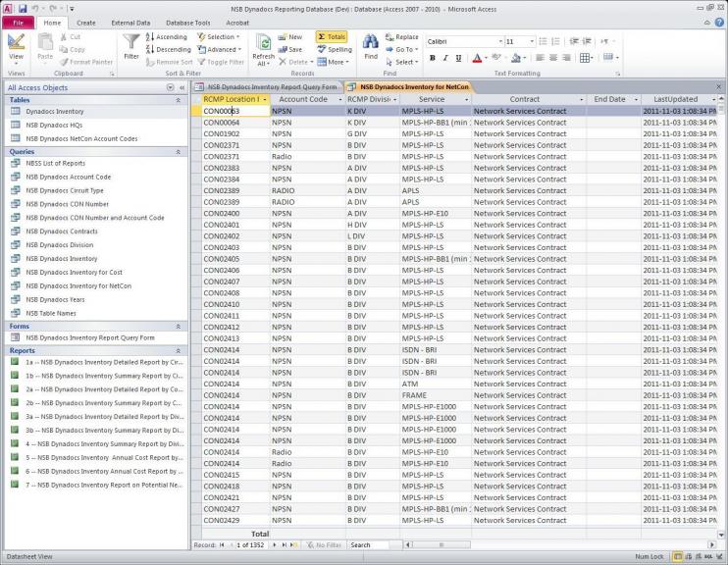The width and height of the screenshot is (728, 565).
Task: Create a New record
Action: click(289, 36)
